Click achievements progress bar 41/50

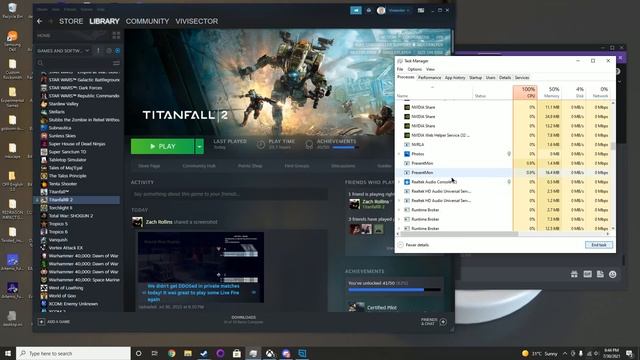394,290
